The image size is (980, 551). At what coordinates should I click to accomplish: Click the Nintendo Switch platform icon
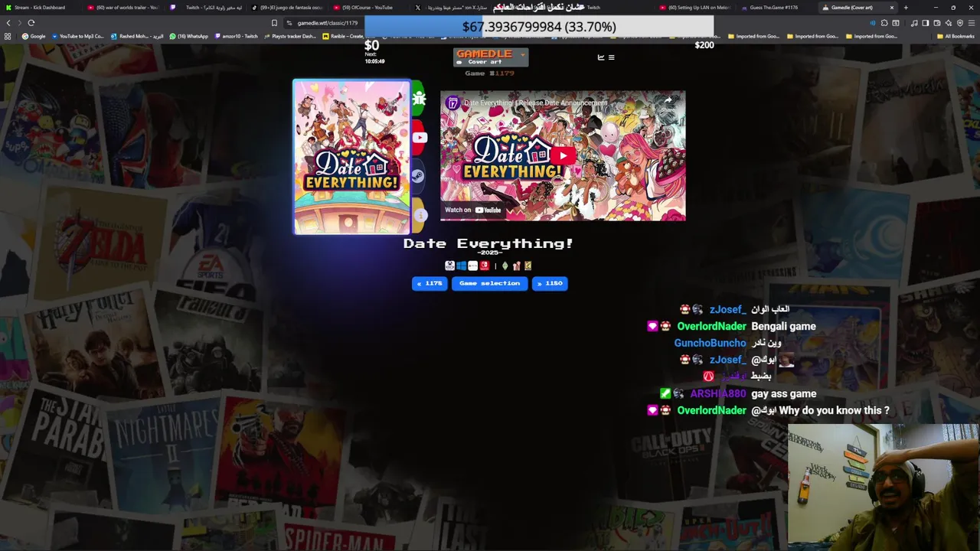click(484, 266)
